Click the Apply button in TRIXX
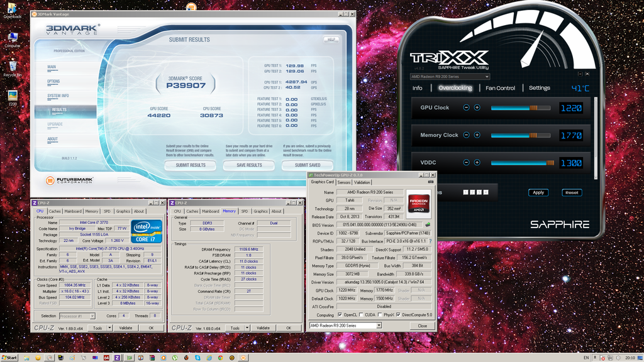This screenshot has width=644, height=362. pyautogui.click(x=538, y=192)
